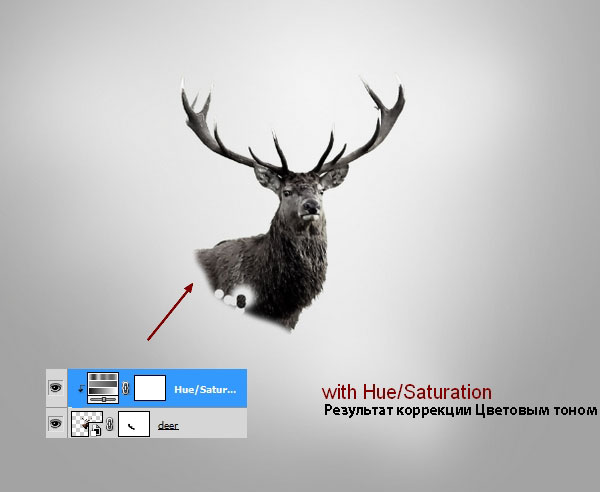Click the smart object badge on deer thumbnail
Viewport: 600px width, 492px height.
point(96,431)
